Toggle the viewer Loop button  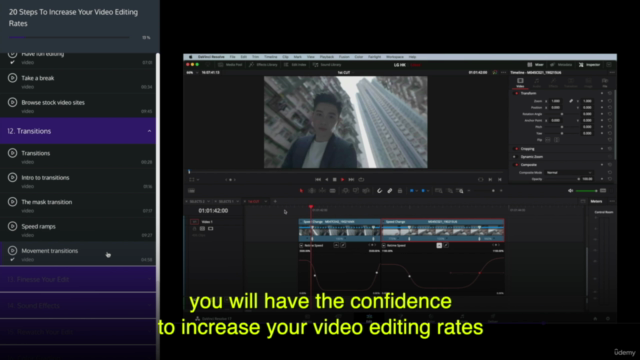pyautogui.click(x=361, y=180)
